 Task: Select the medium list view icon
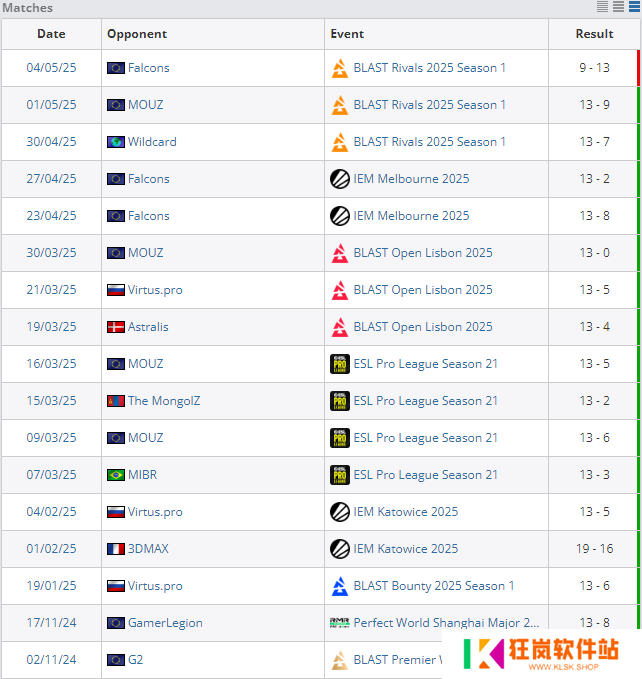coord(618,6)
